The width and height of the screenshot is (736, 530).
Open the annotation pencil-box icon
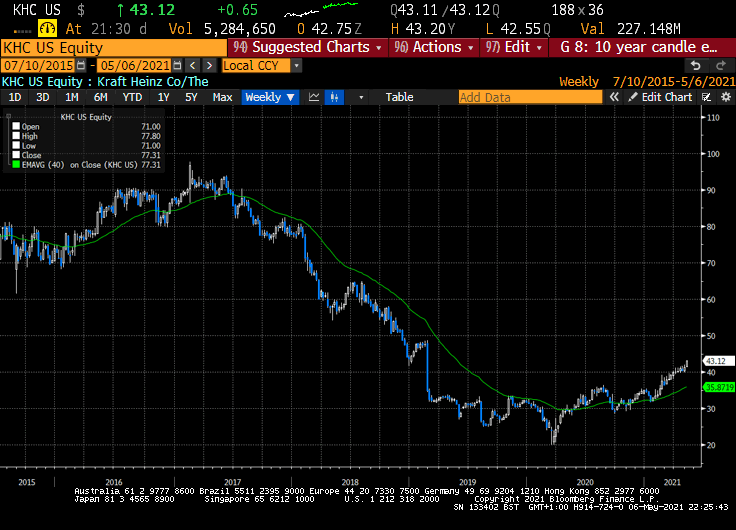tap(706, 97)
